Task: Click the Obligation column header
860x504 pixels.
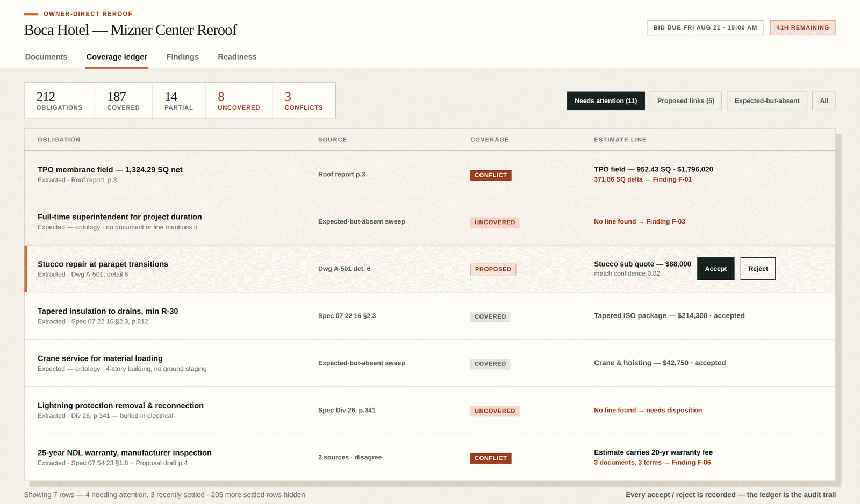Action: (x=59, y=140)
